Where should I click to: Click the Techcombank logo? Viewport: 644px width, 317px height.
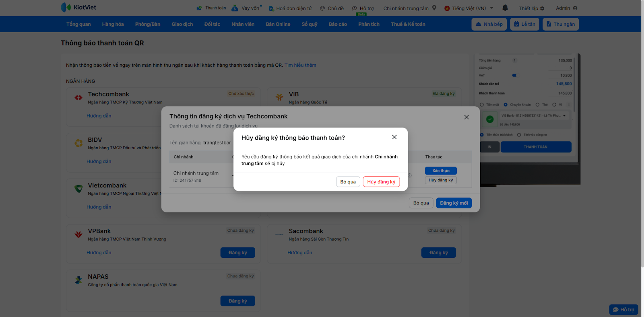pyautogui.click(x=78, y=97)
